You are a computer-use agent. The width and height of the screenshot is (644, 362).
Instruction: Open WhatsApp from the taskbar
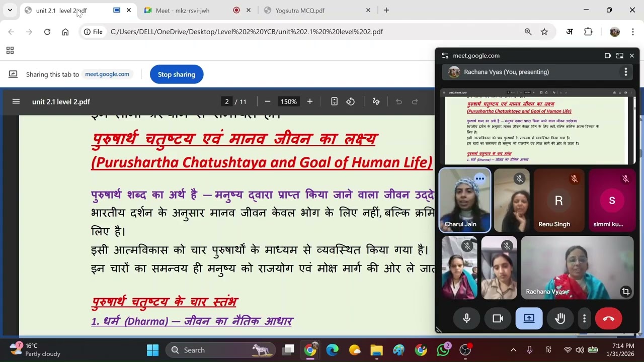pos(443,350)
